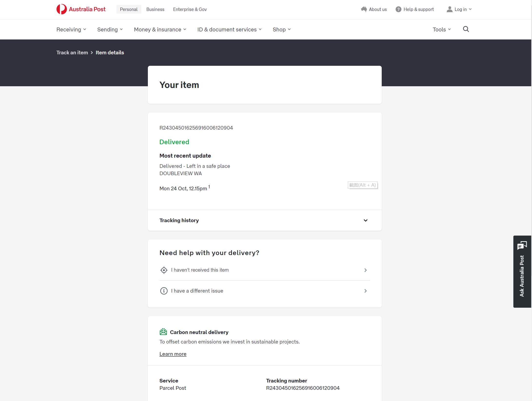This screenshot has width=532, height=401.
Task: Select the Personal tab
Action: [129, 9]
